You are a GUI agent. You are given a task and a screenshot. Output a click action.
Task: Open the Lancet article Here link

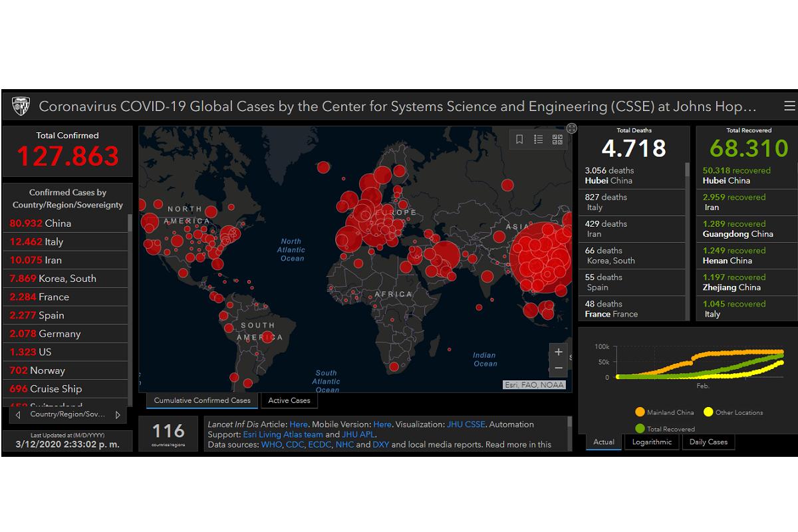tap(299, 424)
